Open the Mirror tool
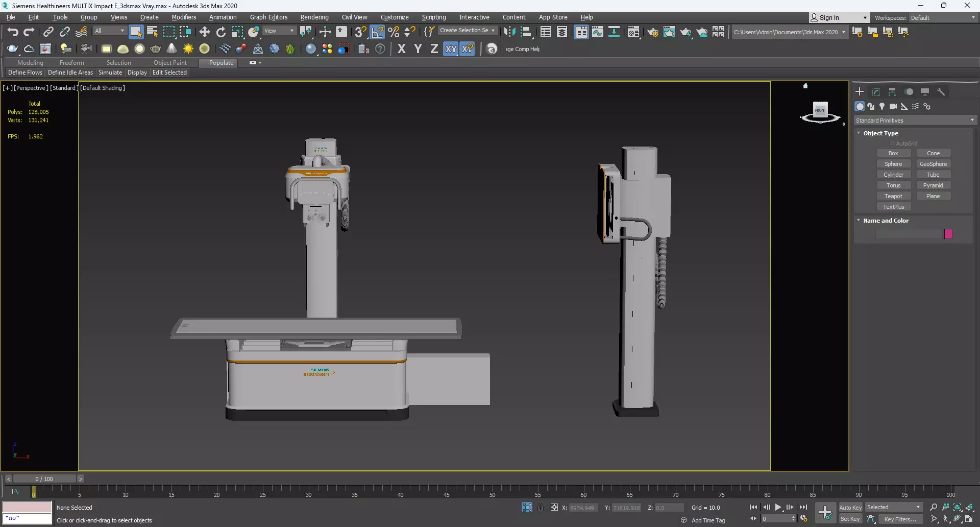 [509, 32]
